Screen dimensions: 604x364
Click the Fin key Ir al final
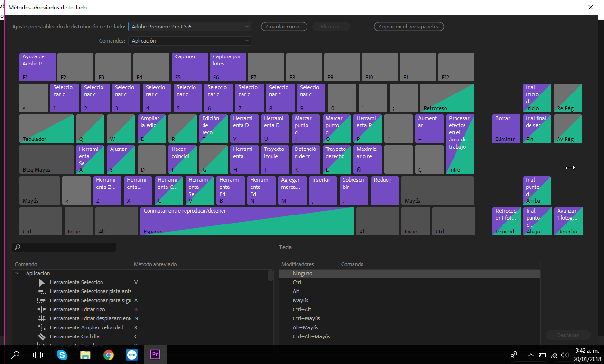pyautogui.click(x=537, y=129)
